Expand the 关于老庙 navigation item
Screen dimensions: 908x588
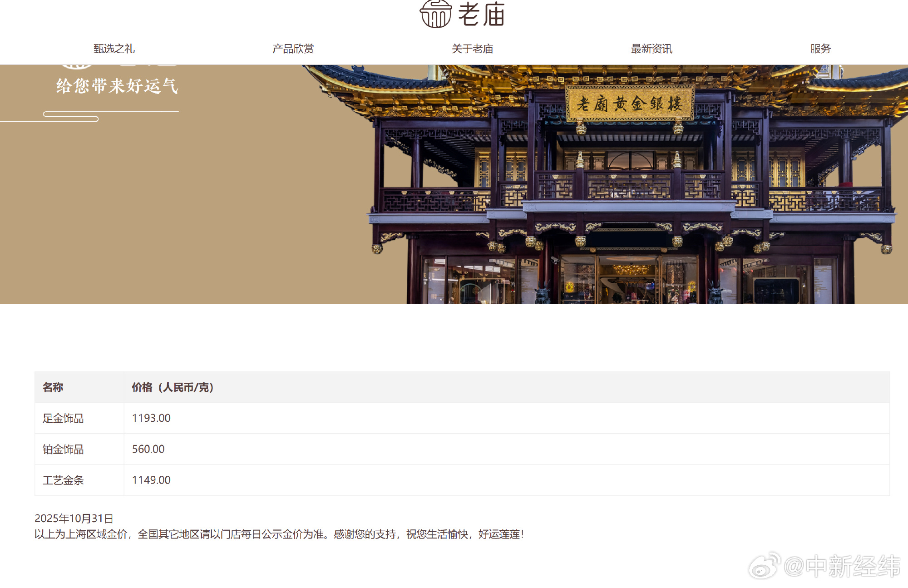tap(472, 49)
